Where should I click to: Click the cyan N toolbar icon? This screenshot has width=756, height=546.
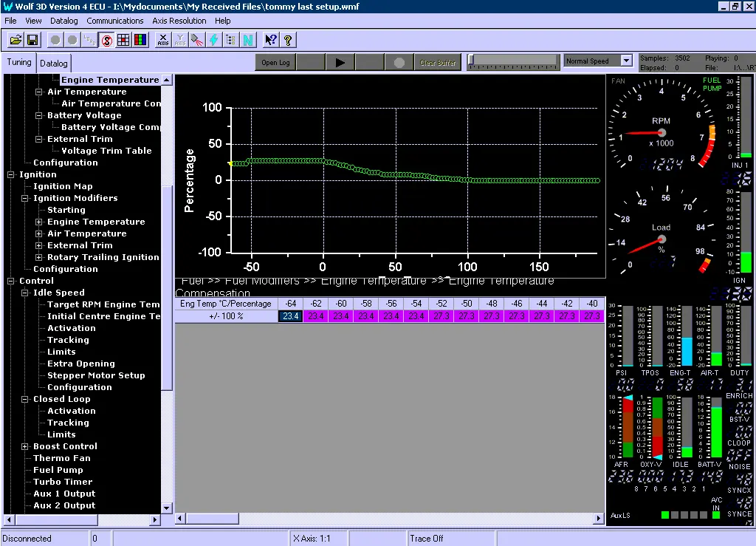247,40
